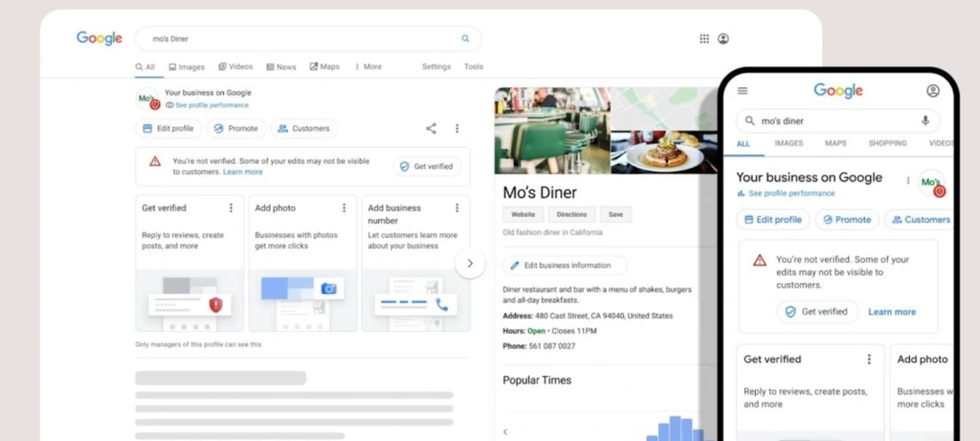Click the desktop Promote button
Viewport: 980px width, 441px height.
coord(236,129)
